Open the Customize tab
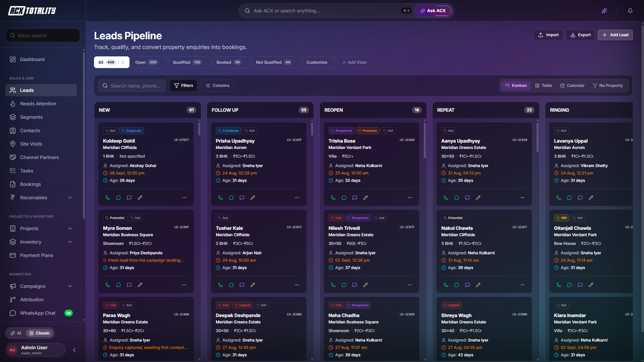This screenshot has width=644, height=362. [319, 62]
